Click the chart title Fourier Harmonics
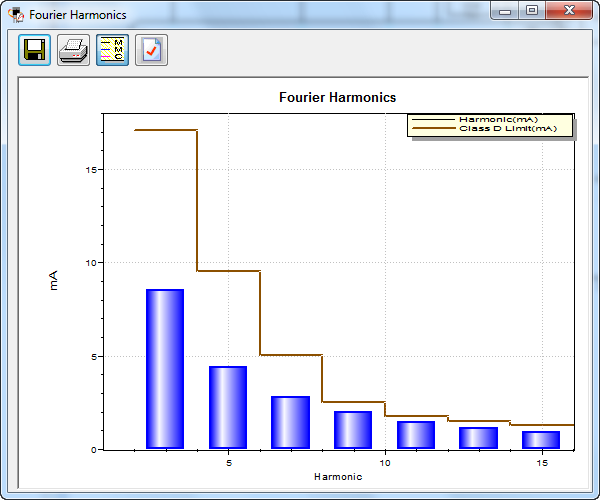Image resolution: width=600 pixels, height=500 pixels. [x=338, y=98]
